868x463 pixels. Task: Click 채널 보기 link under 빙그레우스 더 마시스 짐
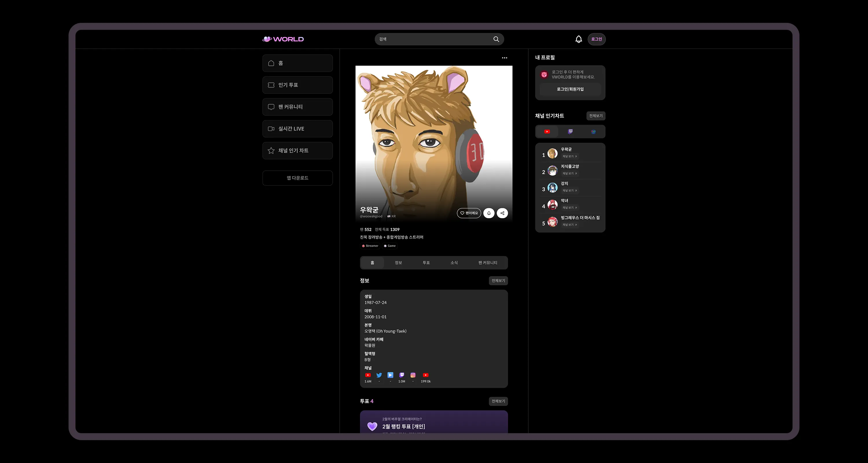(570, 225)
